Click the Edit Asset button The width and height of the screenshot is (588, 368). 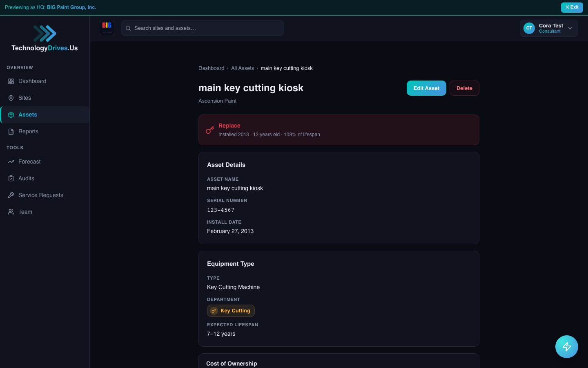point(426,88)
